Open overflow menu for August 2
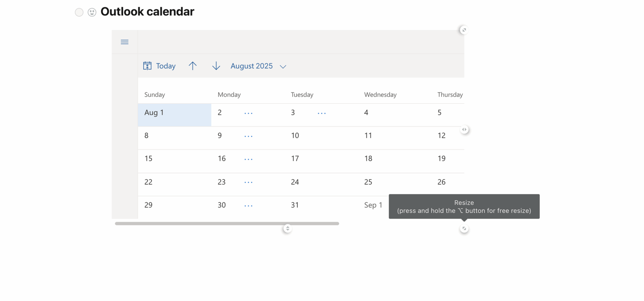This screenshot has height=301, width=644. point(248,113)
